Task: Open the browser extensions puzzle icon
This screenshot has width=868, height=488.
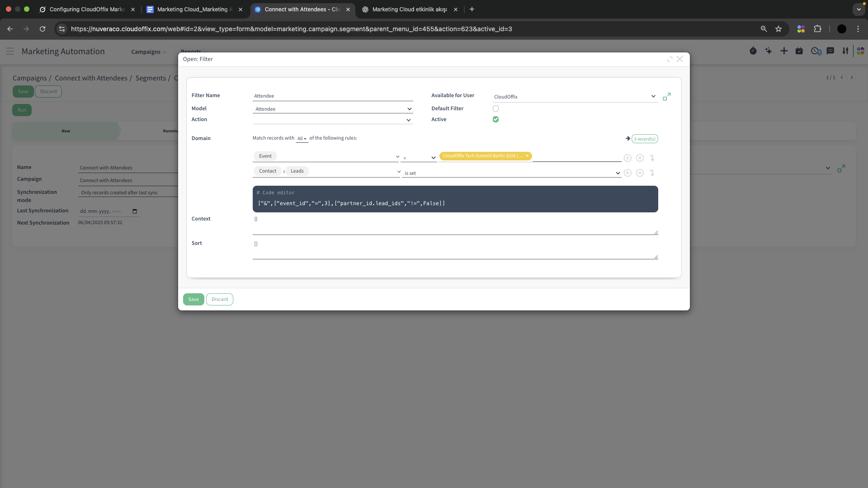Action: pos(817,29)
